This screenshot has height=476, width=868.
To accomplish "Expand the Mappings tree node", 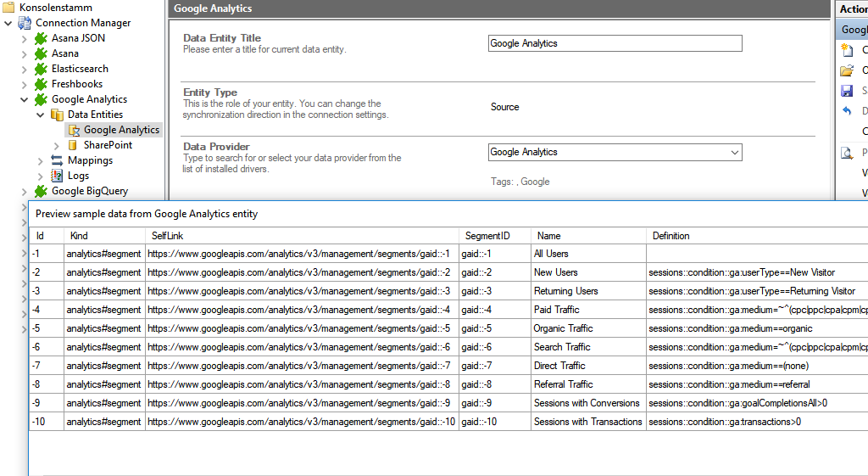I will tap(40, 160).
